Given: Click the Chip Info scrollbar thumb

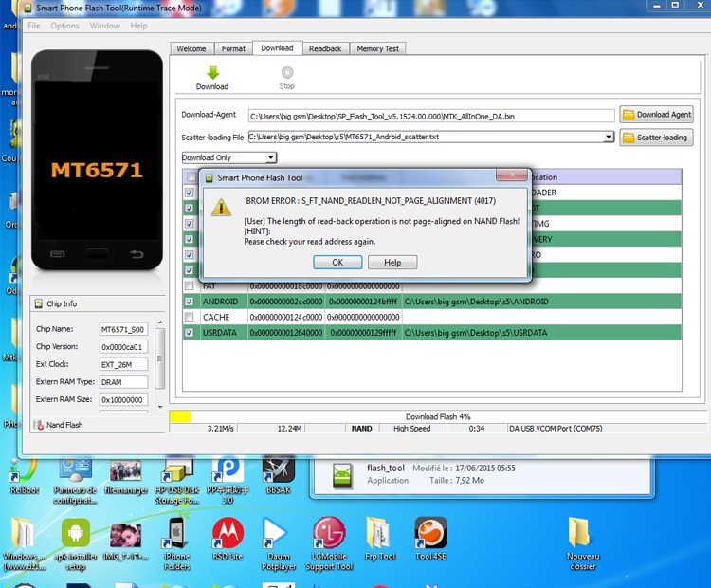Looking at the screenshot, I should click(x=159, y=358).
